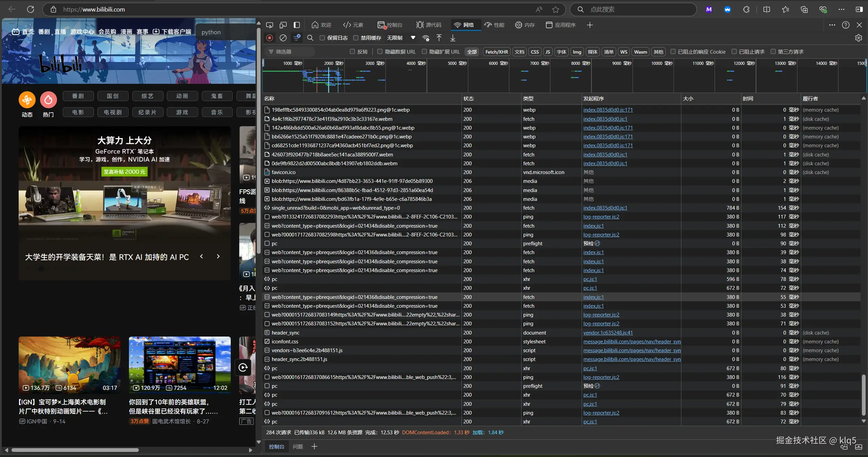Open DevTools more options ellipsis menu
This screenshot has height=457, width=868.
pyautogui.click(x=832, y=25)
